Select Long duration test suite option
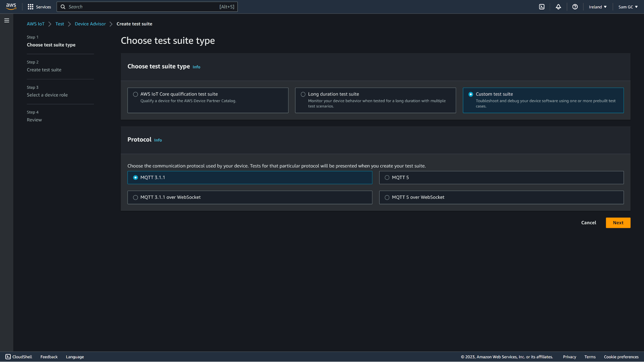The image size is (644, 362). 303,94
